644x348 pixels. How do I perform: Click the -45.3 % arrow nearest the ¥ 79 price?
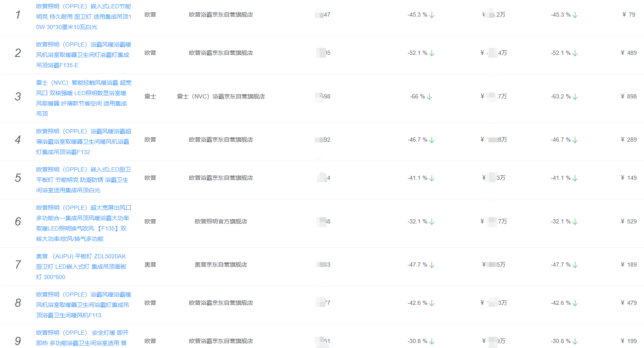pyautogui.click(x=575, y=15)
